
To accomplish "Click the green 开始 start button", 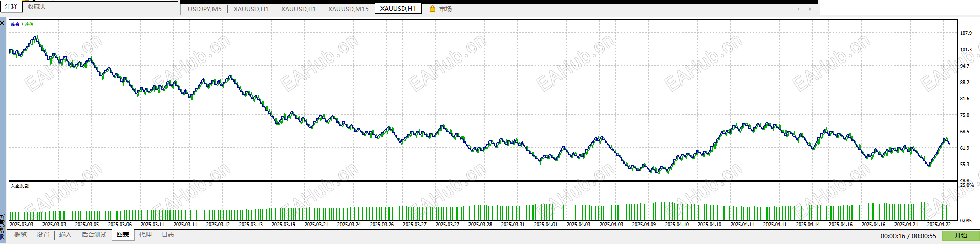I will click(x=961, y=236).
